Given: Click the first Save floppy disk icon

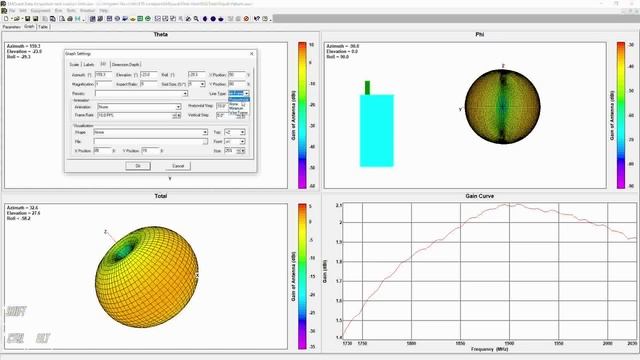Looking at the screenshot, I should [27, 19].
